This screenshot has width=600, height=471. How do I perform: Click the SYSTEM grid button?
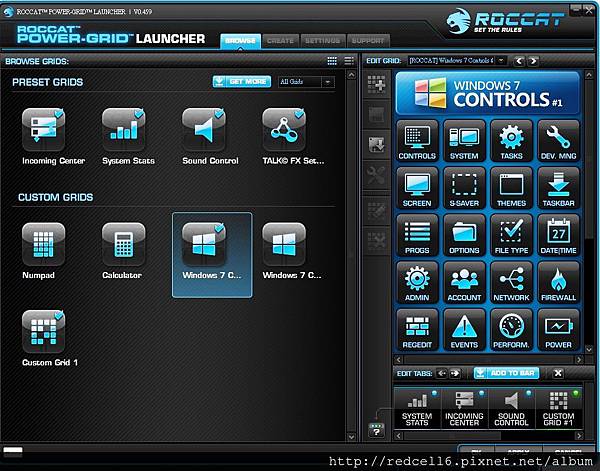(x=464, y=140)
